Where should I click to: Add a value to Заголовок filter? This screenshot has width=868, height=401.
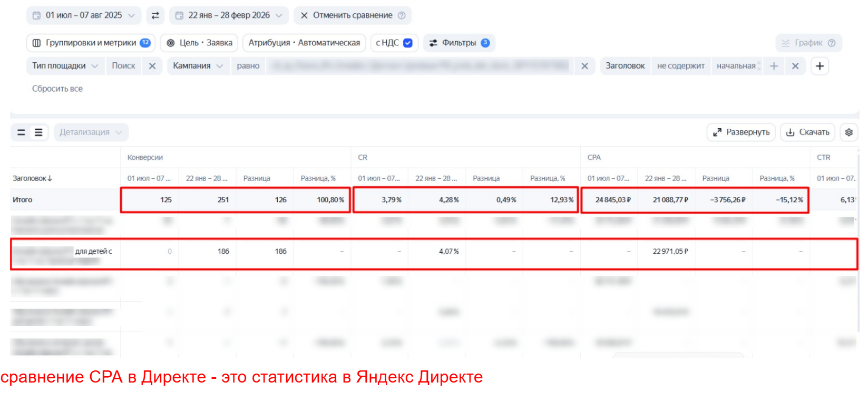point(774,66)
